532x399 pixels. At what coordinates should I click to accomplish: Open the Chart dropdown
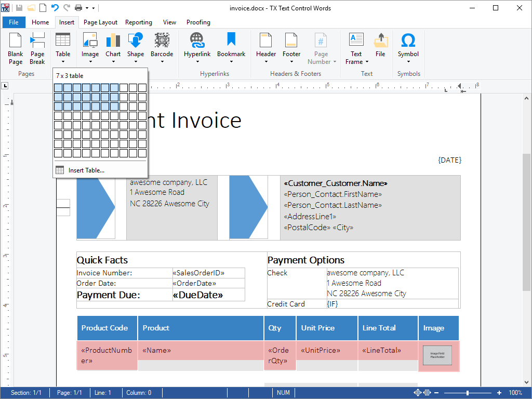pos(113,61)
